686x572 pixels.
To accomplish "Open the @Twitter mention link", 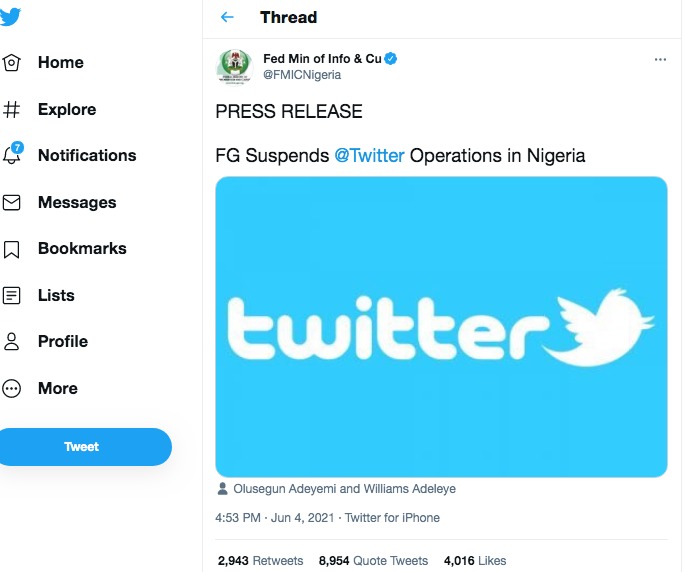I will tap(369, 155).
